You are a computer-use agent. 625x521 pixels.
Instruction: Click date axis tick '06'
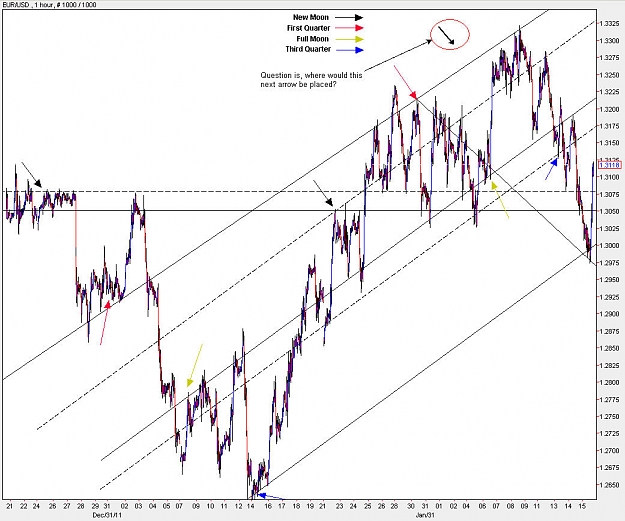pyautogui.click(x=482, y=506)
